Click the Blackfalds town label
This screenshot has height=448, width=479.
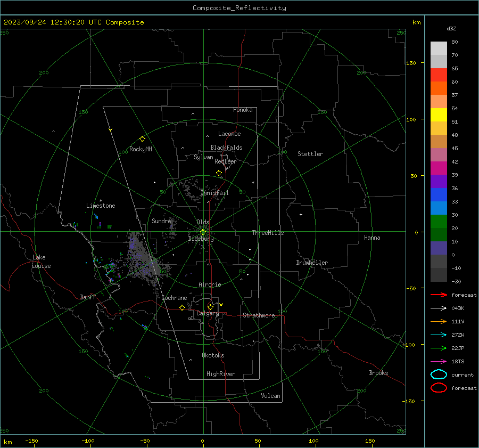[226, 148]
